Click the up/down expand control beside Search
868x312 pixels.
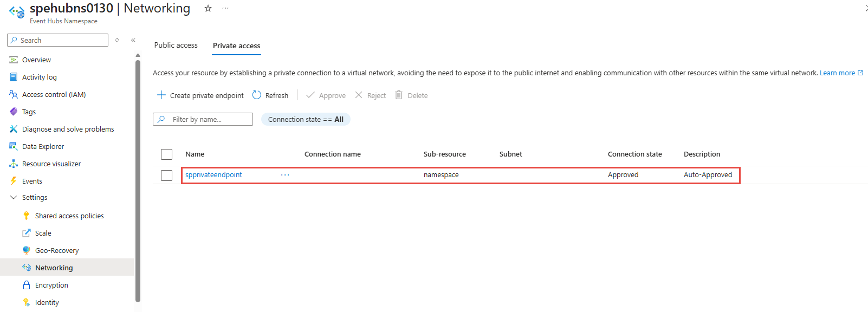pos(117,40)
